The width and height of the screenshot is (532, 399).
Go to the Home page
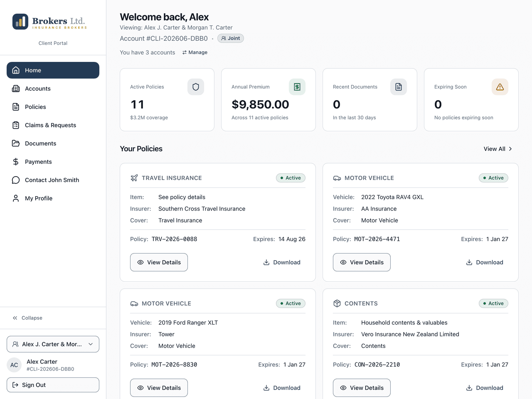pos(53,70)
